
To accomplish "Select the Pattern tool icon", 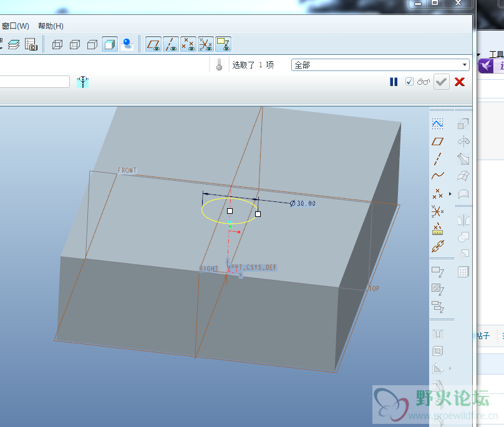I will [x=463, y=272].
